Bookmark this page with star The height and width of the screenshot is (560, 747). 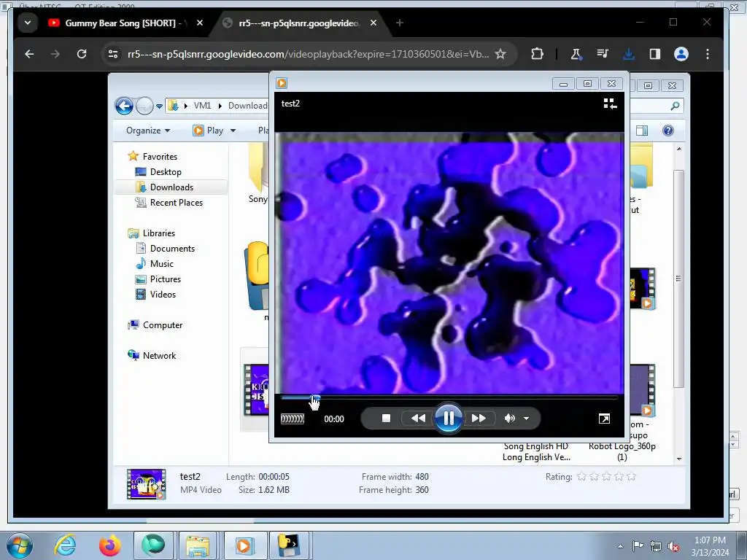pyautogui.click(x=500, y=54)
